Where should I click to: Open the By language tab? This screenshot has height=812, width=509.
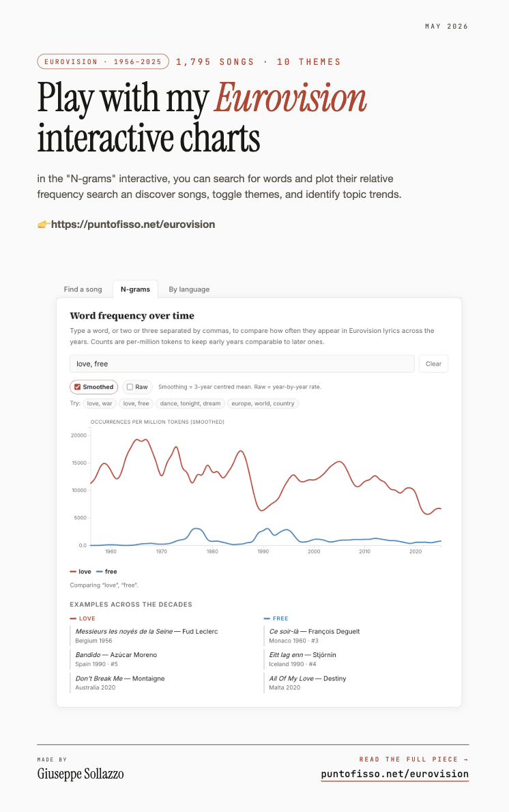tap(189, 289)
